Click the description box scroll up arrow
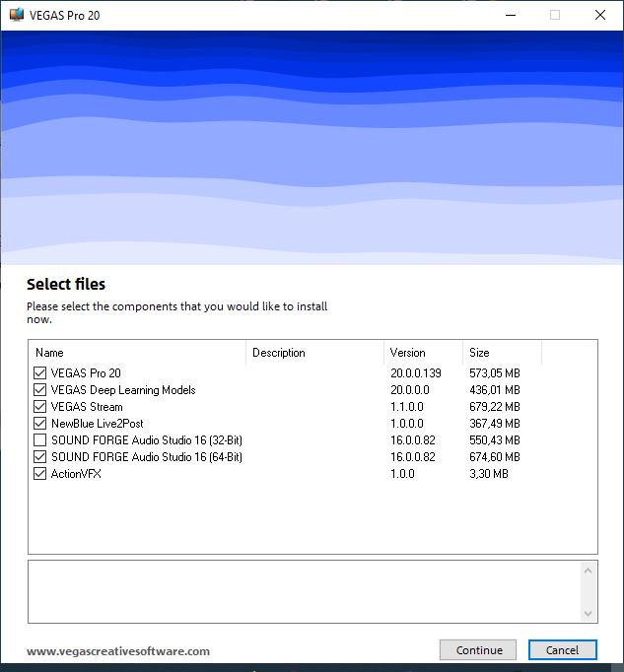The width and height of the screenshot is (624, 672). tap(588, 571)
